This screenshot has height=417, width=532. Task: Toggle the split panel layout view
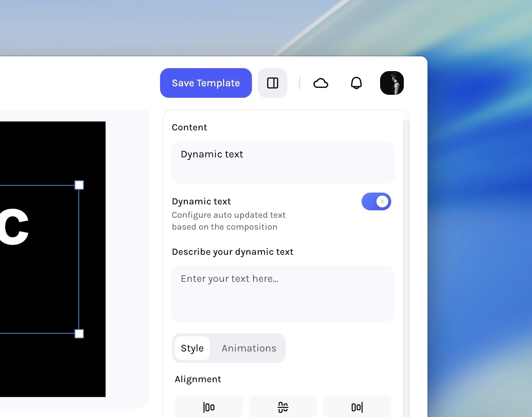273,83
